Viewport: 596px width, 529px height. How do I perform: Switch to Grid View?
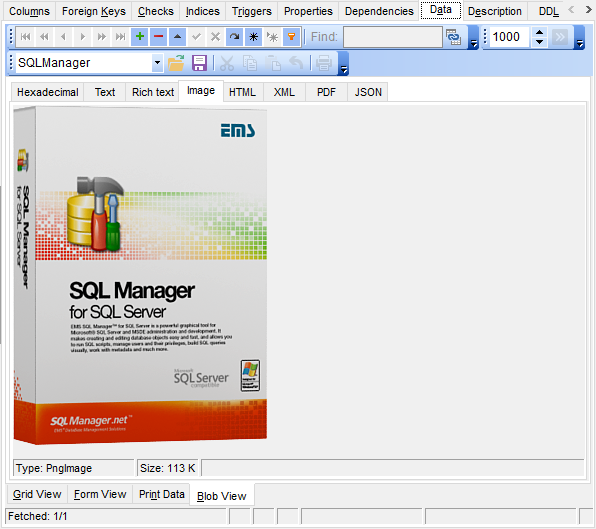point(37,494)
